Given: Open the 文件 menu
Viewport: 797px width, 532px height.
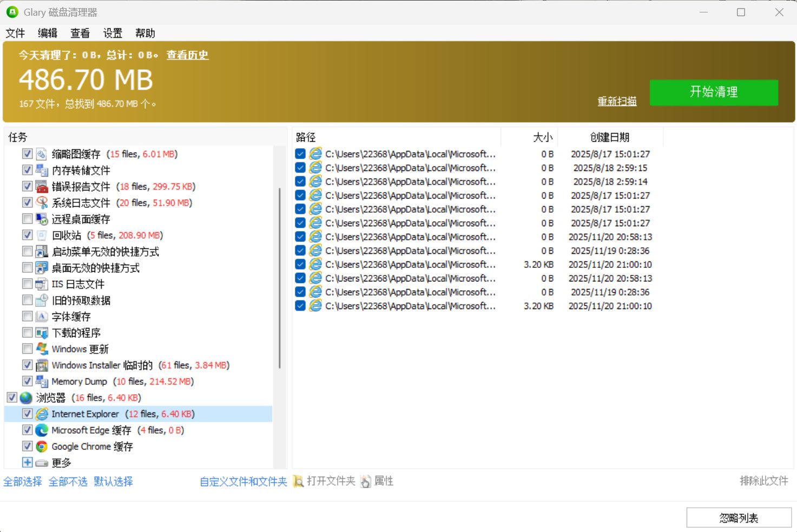Looking at the screenshot, I should (x=15, y=33).
